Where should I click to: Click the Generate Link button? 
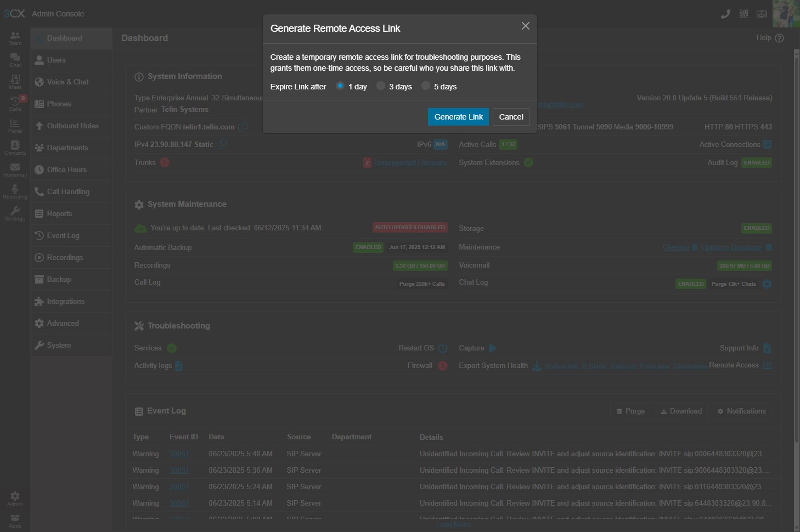coord(459,117)
